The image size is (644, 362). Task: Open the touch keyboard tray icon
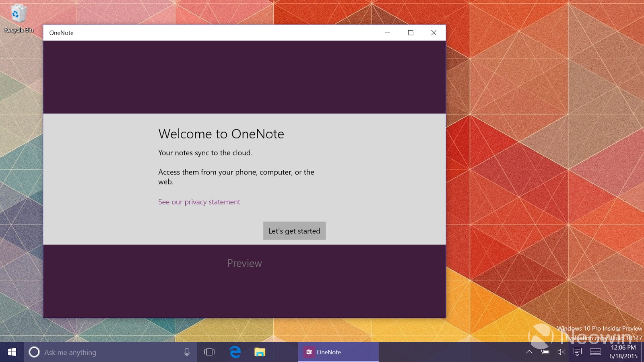pos(595,352)
